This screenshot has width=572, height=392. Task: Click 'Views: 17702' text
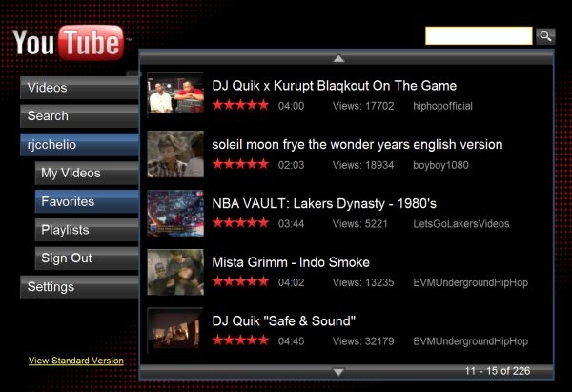click(x=363, y=106)
